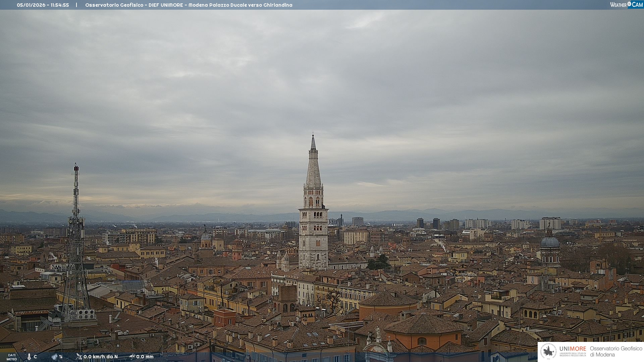The width and height of the screenshot is (644, 362).
Task: Click the thermometer temperature icon
Action: coord(29,357)
